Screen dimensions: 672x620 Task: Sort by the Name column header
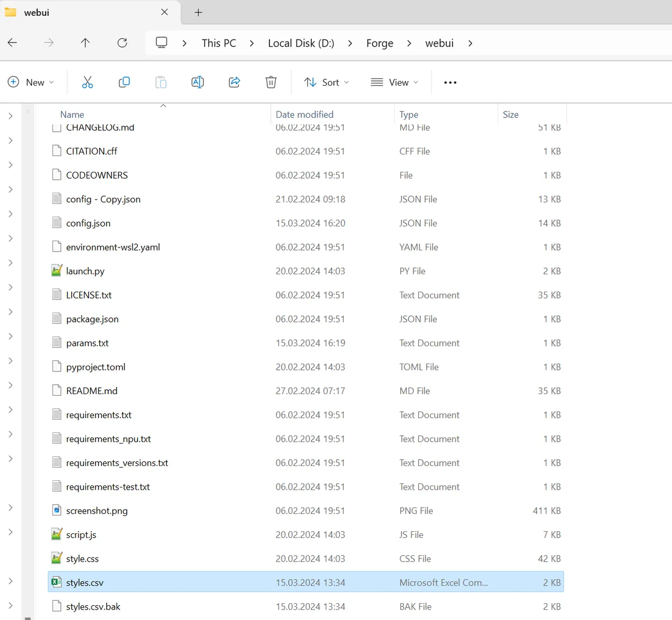[x=72, y=114]
